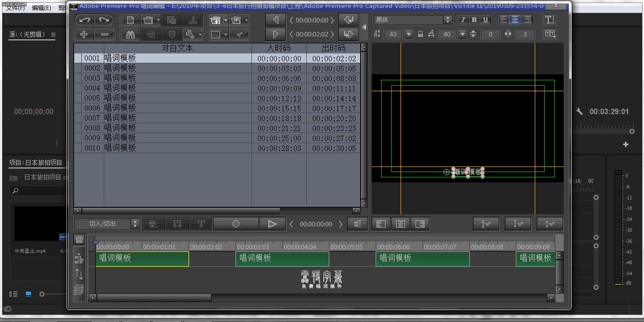Viewport: 644px width, 322px height.
Task: Toggle underline text formatting
Action: point(485,20)
